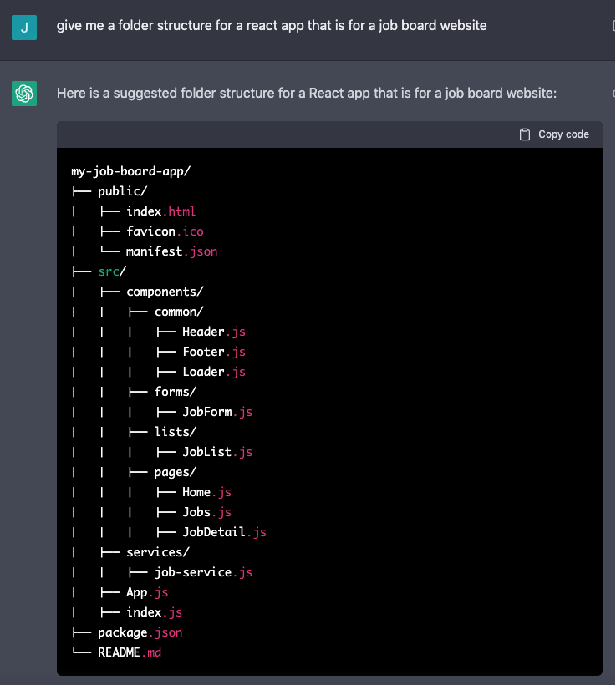This screenshot has height=685, width=616.
Task: Click the ChatGPT logo avatar
Action: click(25, 94)
